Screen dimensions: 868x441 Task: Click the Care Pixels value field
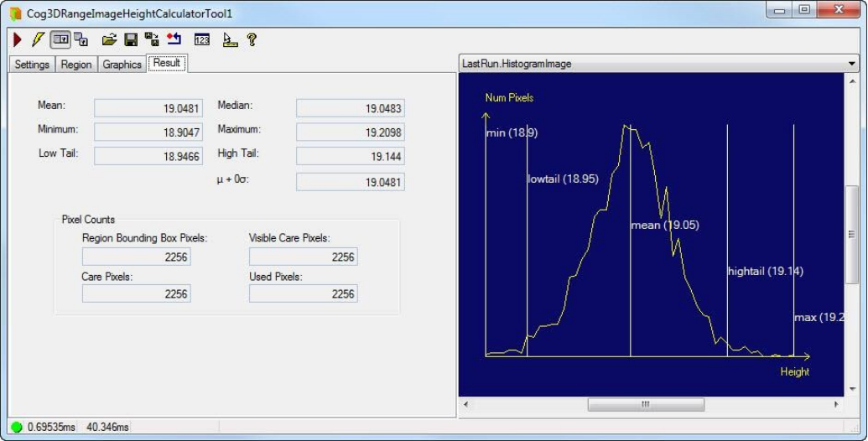[x=136, y=293]
